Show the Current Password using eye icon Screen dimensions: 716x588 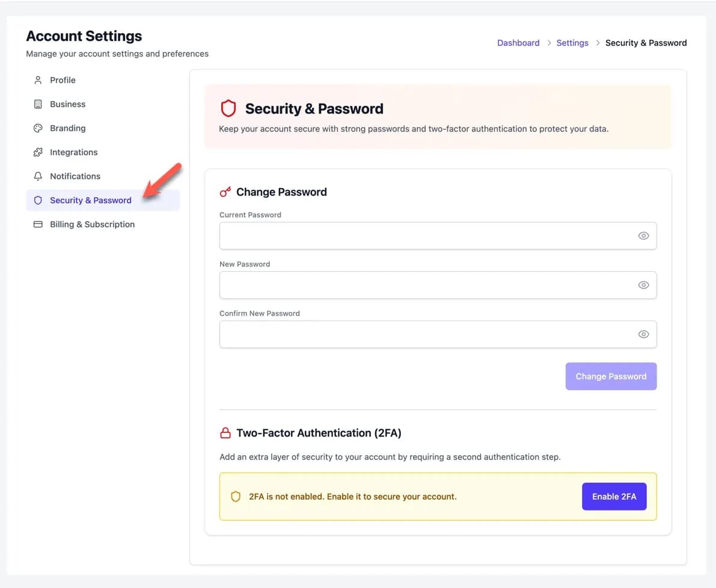point(643,236)
